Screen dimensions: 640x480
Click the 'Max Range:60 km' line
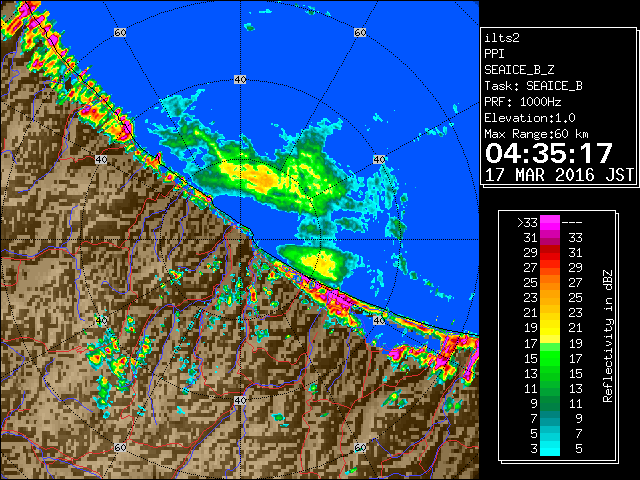click(x=536, y=134)
